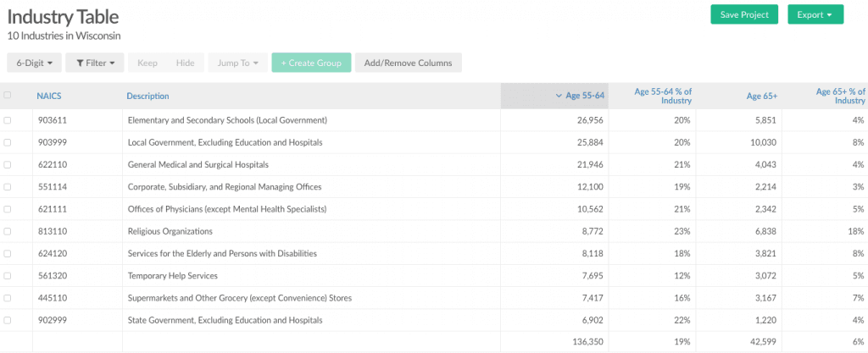Open Add/Remove Columns
The width and height of the screenshot is (868, 353).
(x=408, y=63)
